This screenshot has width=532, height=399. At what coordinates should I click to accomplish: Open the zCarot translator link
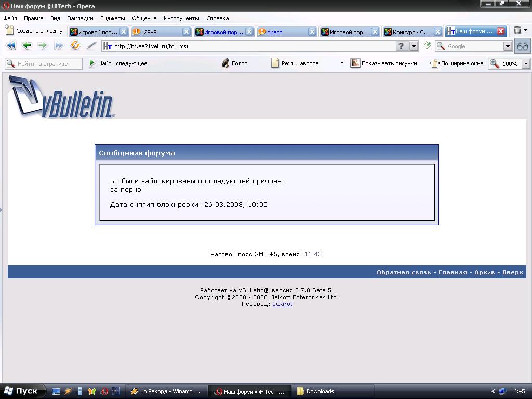283,304
